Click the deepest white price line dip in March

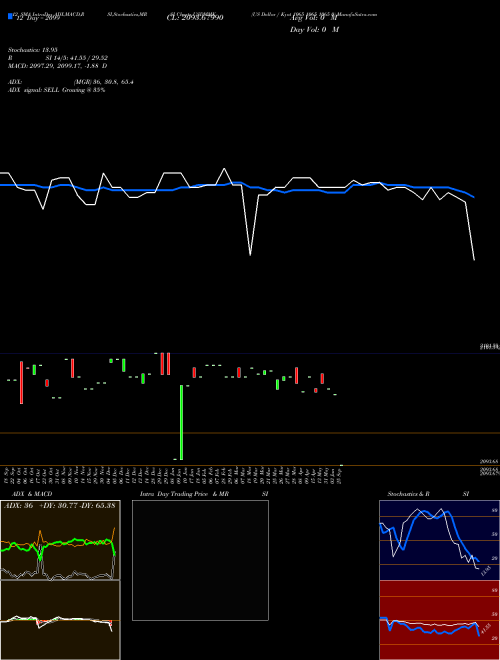coord(250,255)
